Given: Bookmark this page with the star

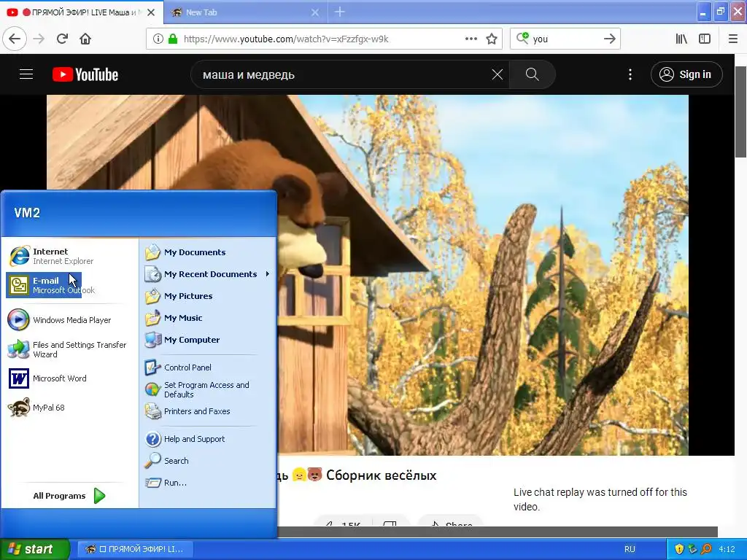Looking at the screenshot, I should tap(492, 39).
